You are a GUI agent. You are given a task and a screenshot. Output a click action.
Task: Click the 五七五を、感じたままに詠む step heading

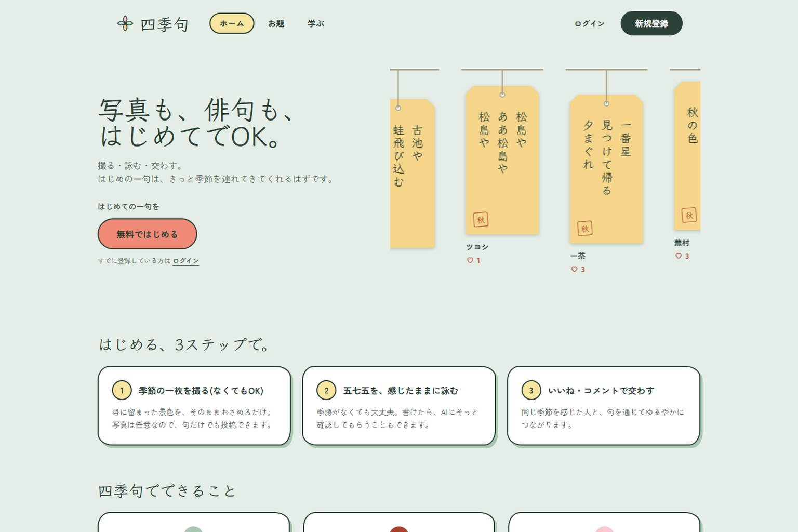(401, 391)
